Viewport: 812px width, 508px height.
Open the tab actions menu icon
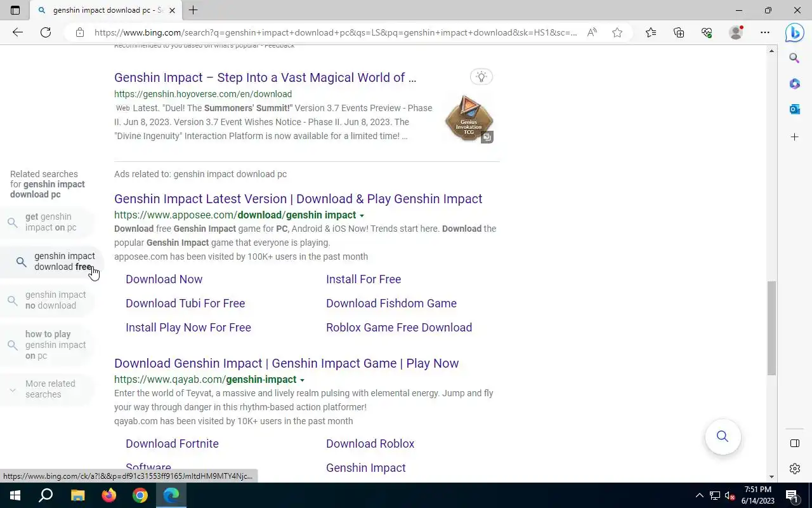(15, 10)
